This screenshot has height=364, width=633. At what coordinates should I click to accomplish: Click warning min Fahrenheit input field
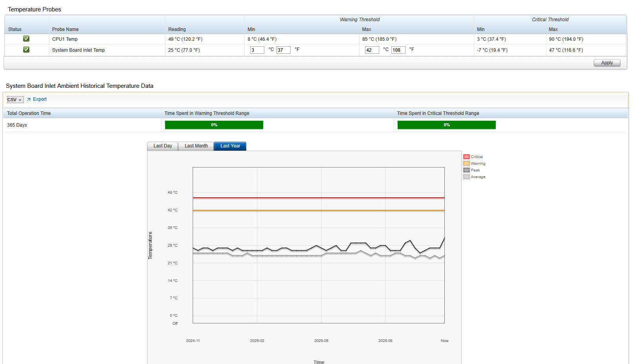(x=283, y=50)
